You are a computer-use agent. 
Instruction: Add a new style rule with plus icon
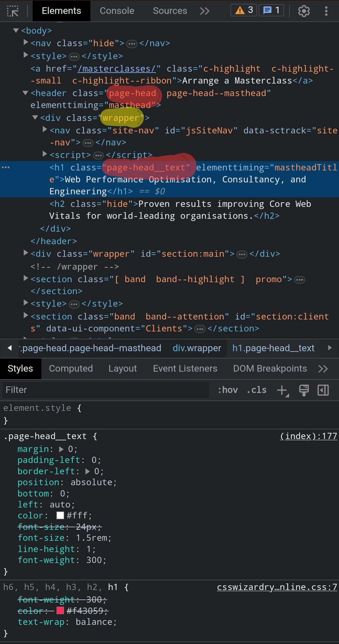tap(282, 390)
